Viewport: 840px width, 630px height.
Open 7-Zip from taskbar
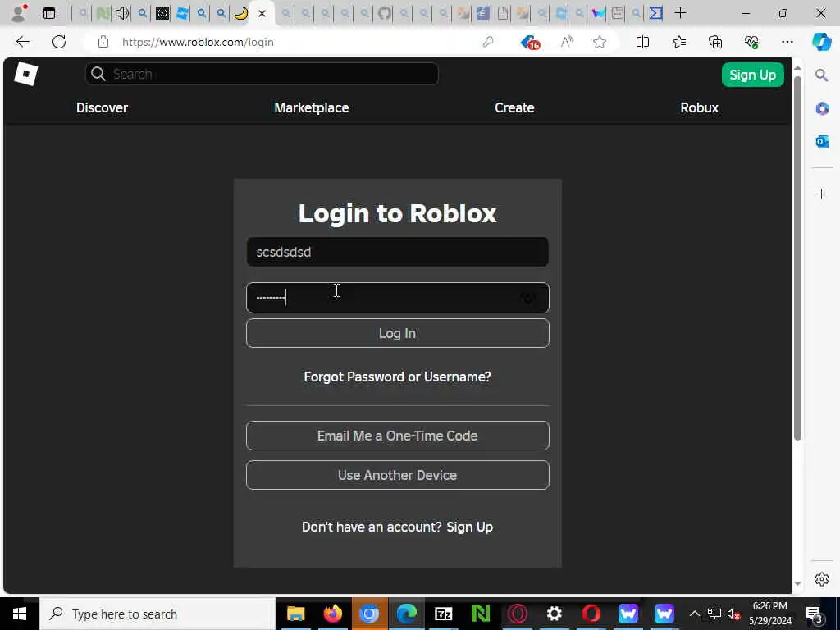[444, 614]
